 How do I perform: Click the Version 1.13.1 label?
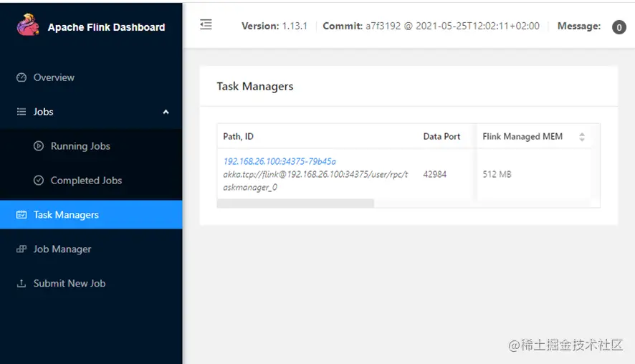click(274, 26)
